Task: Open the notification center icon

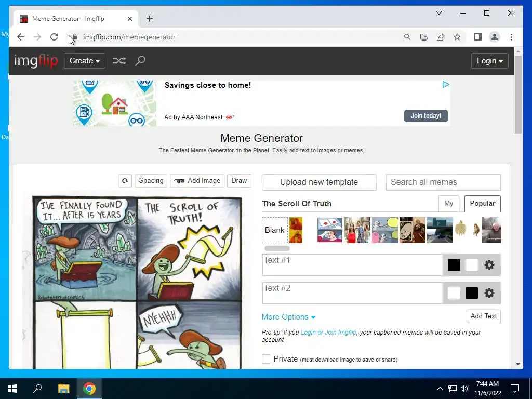Action: pyautogui.click(x=515, y=389)
